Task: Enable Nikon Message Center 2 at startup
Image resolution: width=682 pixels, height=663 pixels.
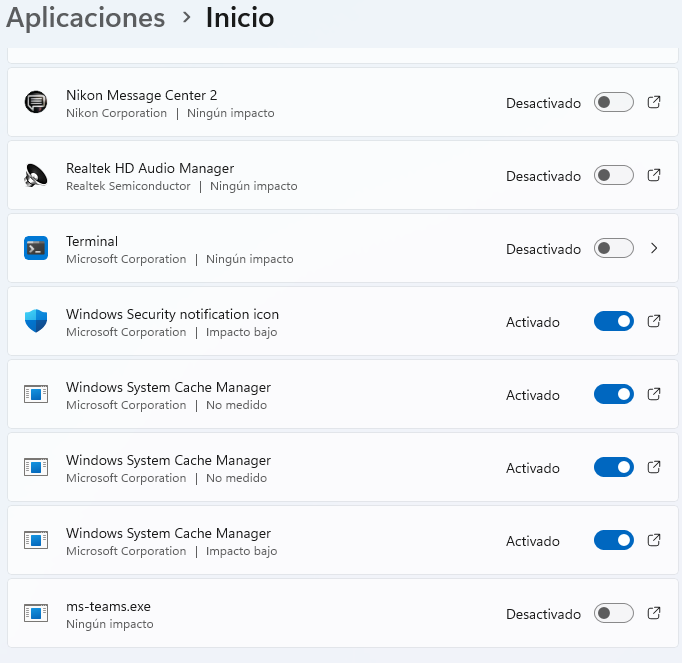Action: [614, 102]
